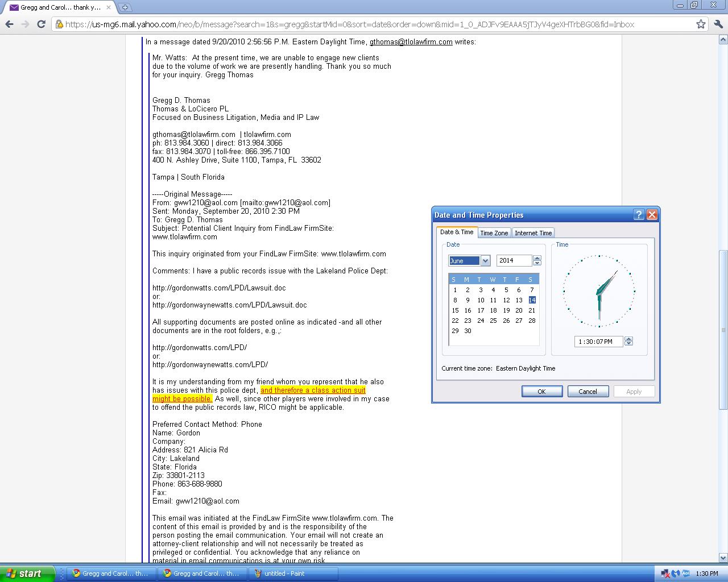Click the time input field

[x=598, y=342]
